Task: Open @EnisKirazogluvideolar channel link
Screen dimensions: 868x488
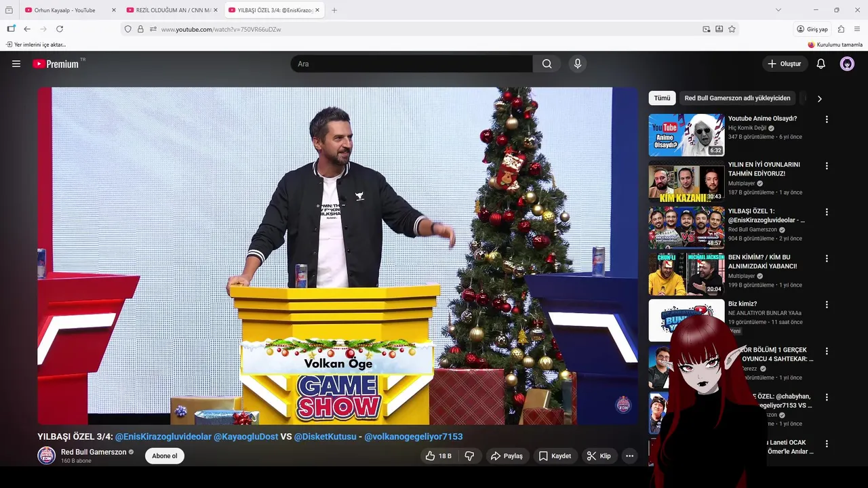Action: click(x=163, y=436)
